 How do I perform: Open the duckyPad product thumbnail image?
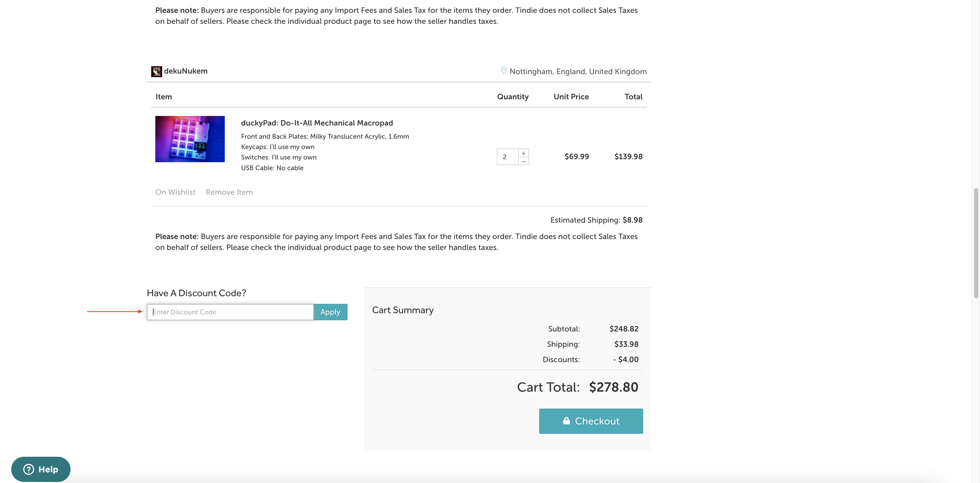click(x=190, y=139)
